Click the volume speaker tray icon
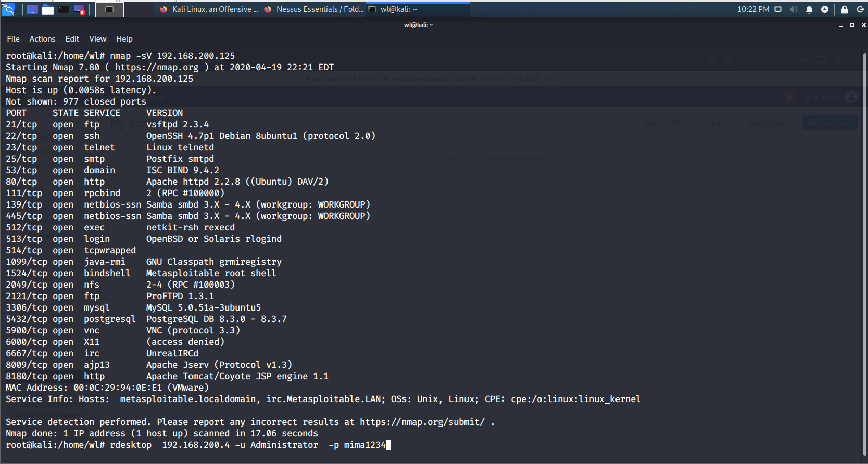Image resolution: width=868 pixels, height=464 pixels. pyautogui.click(x=794, y=9)
